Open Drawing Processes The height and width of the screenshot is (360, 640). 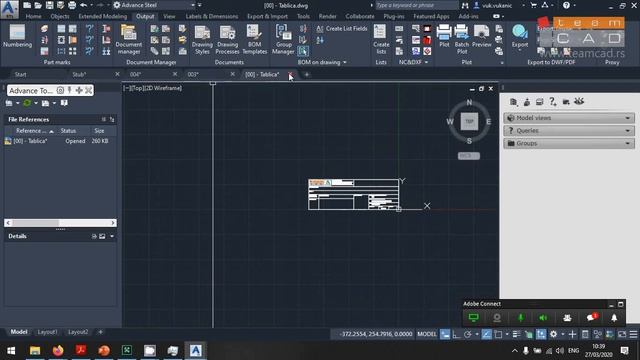click(227, 40)
